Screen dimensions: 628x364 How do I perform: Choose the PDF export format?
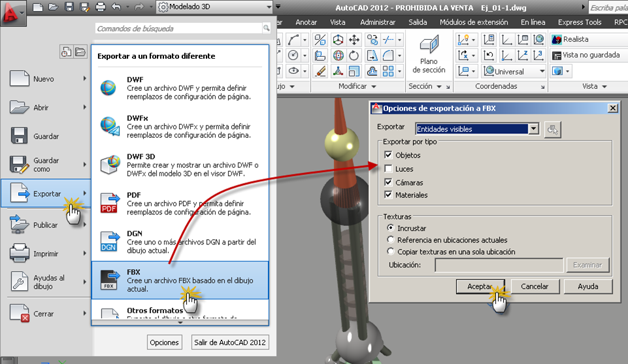180,203
